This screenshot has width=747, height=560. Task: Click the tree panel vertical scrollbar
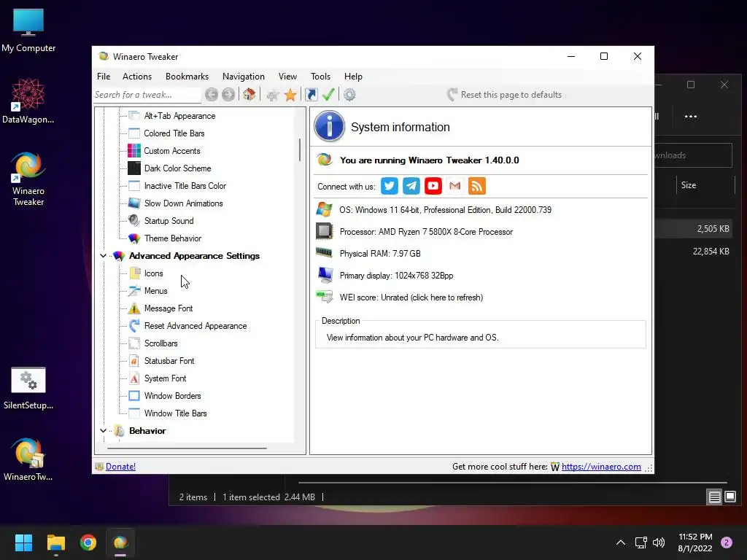(x=300, y=149)
